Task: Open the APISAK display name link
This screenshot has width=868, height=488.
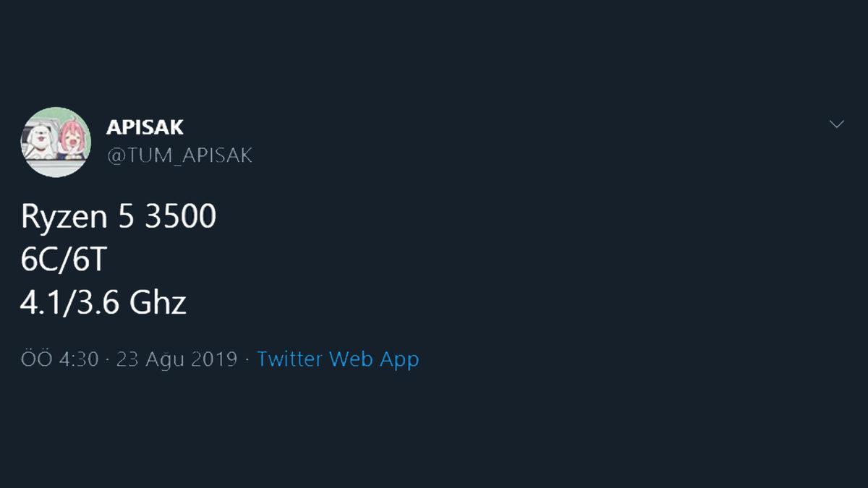Action: 145,127
